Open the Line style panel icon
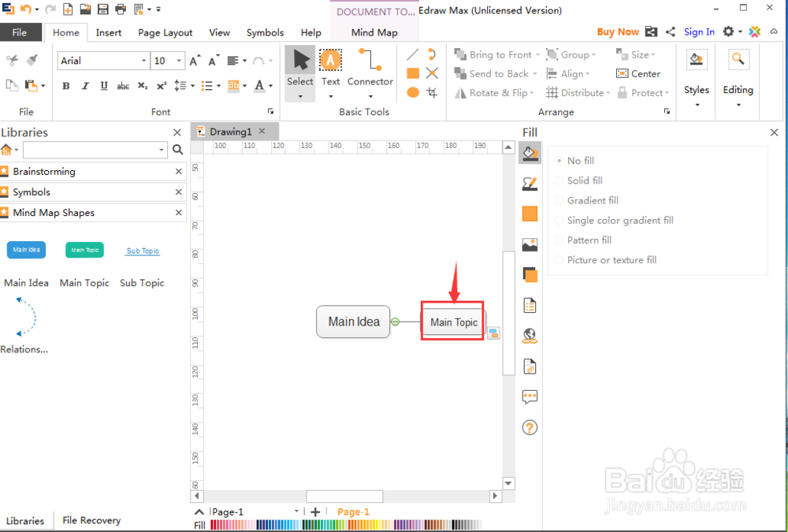788x532 pixels. [x=530, y=184]
